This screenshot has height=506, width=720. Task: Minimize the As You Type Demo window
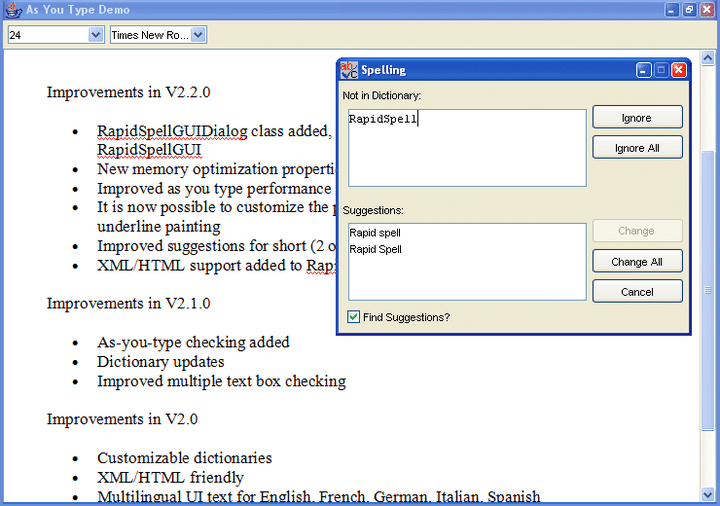(672, 10)
